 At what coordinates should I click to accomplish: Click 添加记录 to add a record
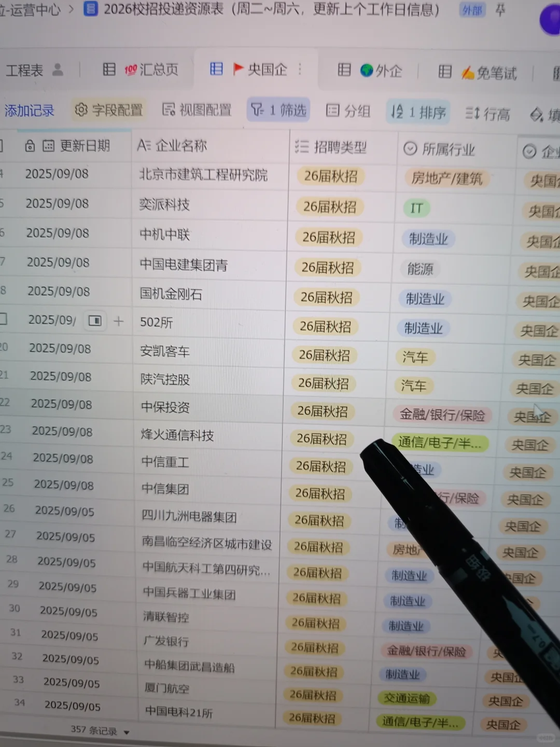point(29,110)
